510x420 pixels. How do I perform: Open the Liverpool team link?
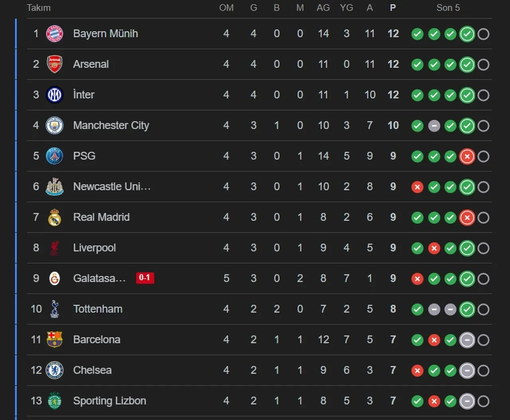click(94, 248)
